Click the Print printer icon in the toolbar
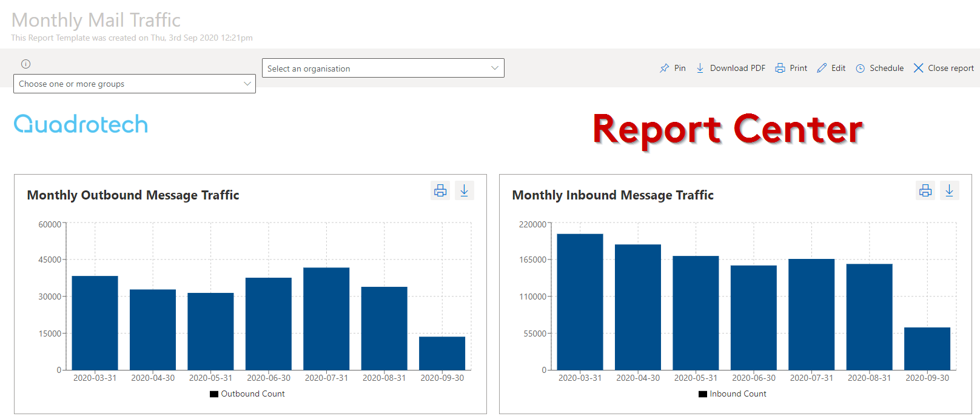 (780, 68)
